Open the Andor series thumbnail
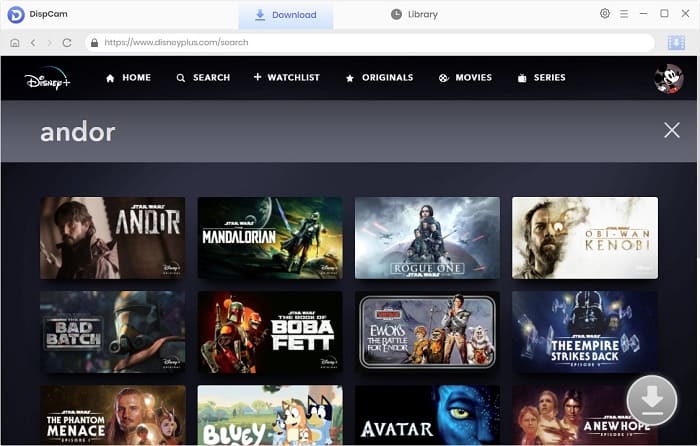Viewport: 700px width, 446px height. coord(112,238)
